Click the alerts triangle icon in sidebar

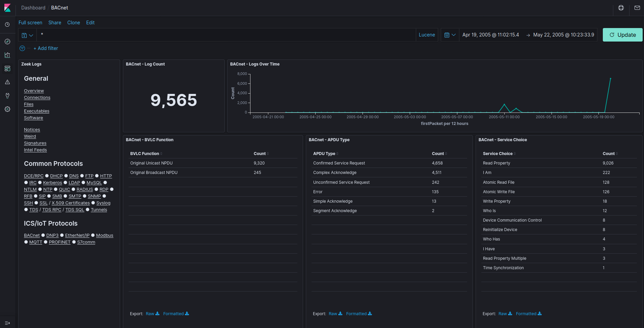pyautogui.click(x=7, y=82)
